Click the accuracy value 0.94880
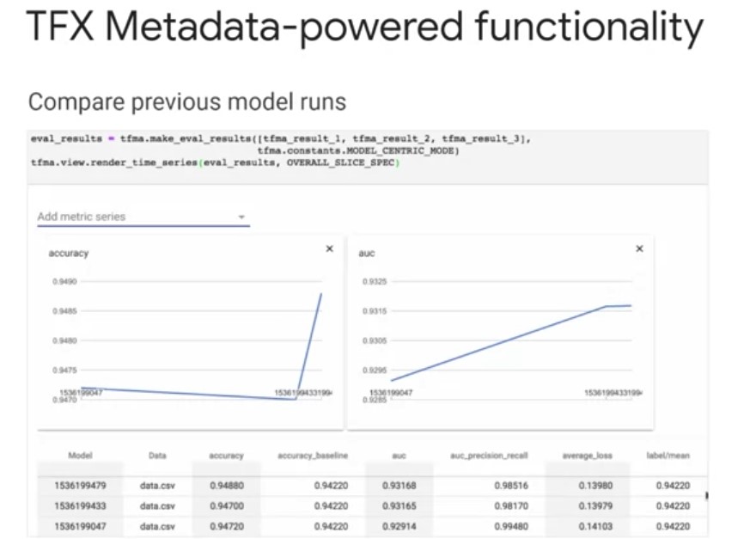The height and width of the screenshot is (539, 756). tap(226, 486)
